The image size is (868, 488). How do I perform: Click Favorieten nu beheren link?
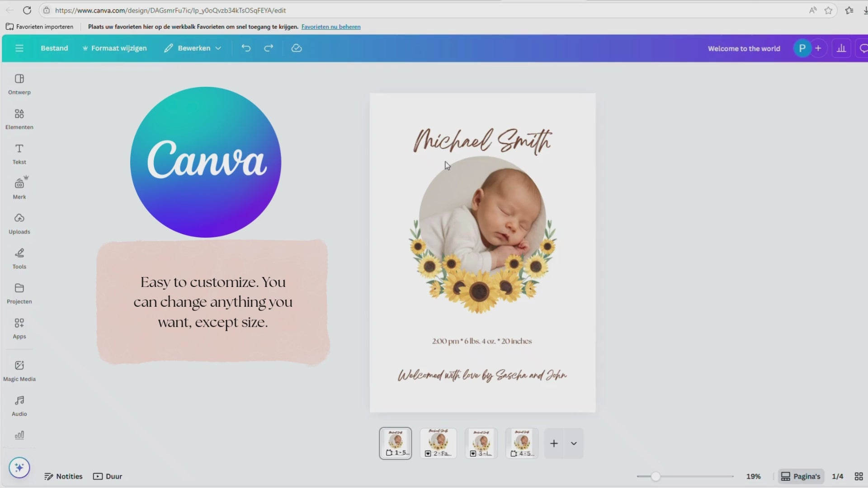(331, 27)
